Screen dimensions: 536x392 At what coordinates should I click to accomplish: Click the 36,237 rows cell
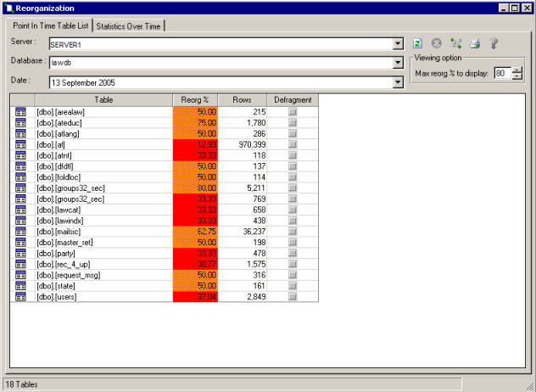243,232
